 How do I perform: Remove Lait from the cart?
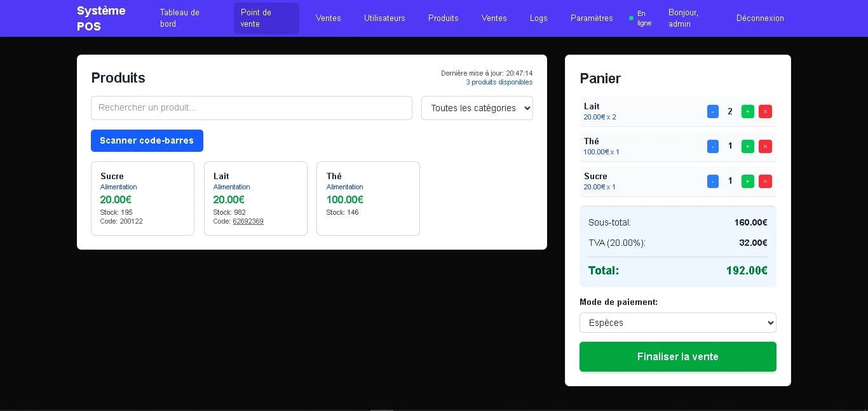point(765,111)
